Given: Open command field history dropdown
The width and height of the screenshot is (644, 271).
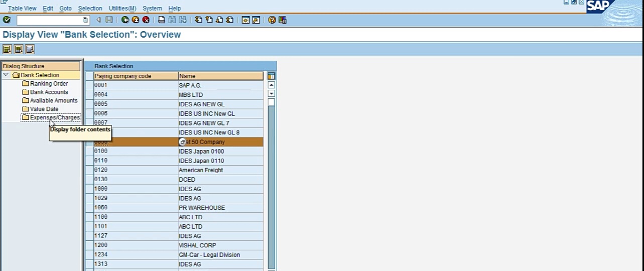Looking at the screenshot, I should click(x=86, y=20).
